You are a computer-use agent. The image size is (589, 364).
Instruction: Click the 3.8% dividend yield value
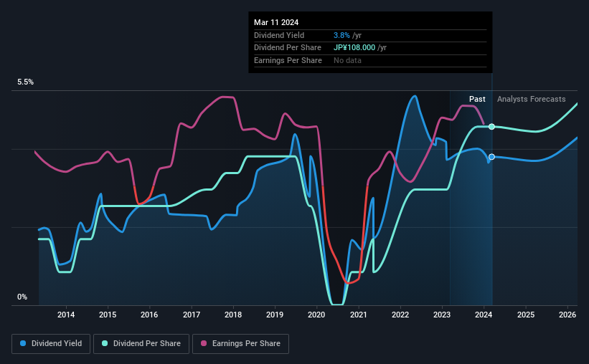coord(341,35)
